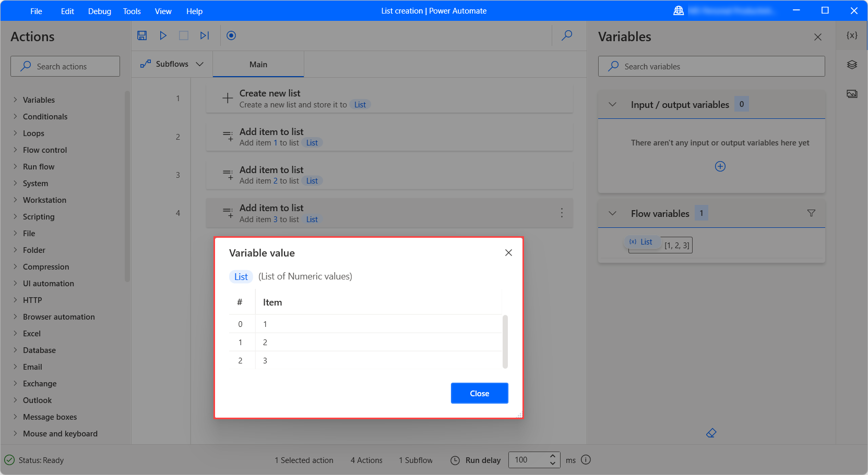Close the Variable value dialog
Viewport: 868px width, 475px height.
(x=508, y=252)
